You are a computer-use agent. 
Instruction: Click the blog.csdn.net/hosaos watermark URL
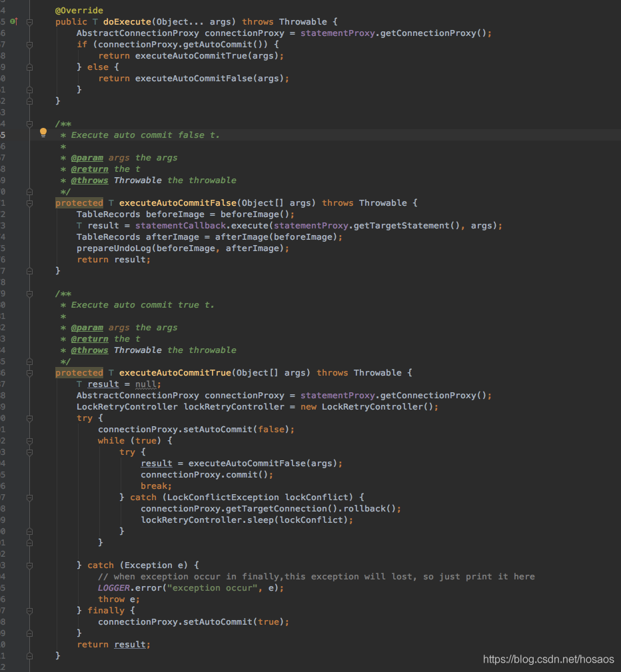(x=549, y=659)
